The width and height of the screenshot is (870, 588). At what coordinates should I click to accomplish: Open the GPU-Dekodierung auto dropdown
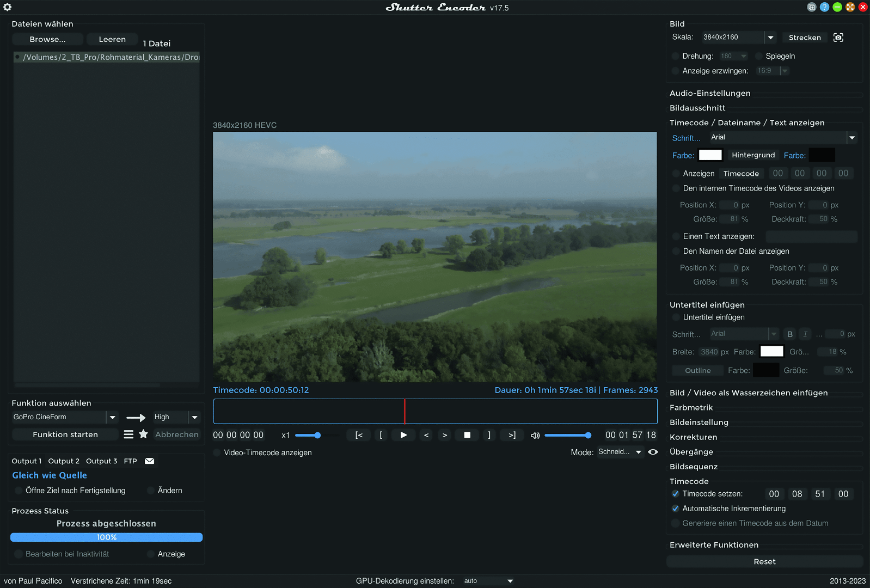(x=488, y=581)
